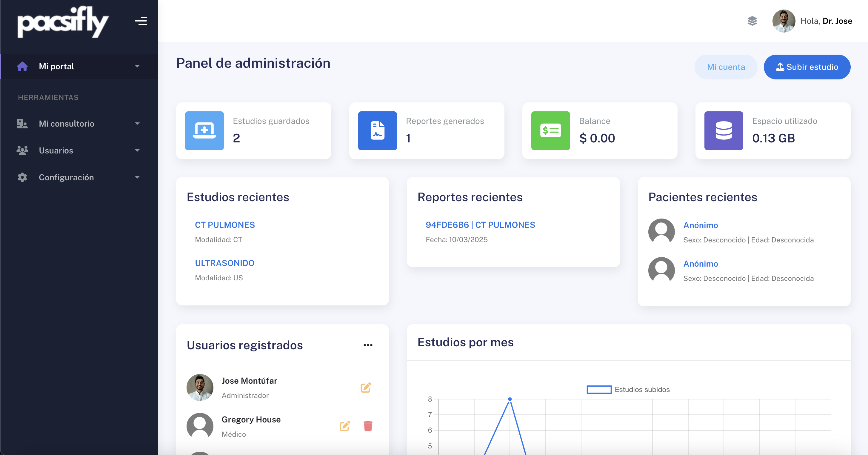Toggle Estudios subidos legend in chart
This screenshot has height=455, width=868.
(599, 390)
